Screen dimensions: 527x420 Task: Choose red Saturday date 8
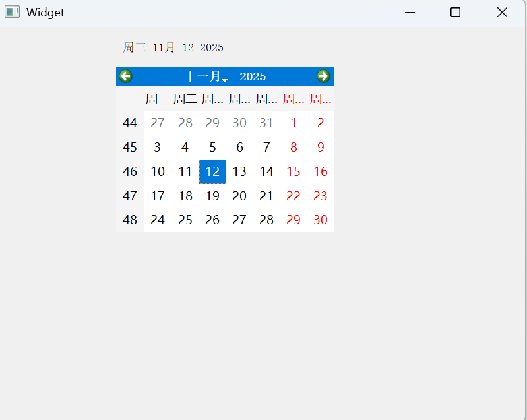point(294,147)
